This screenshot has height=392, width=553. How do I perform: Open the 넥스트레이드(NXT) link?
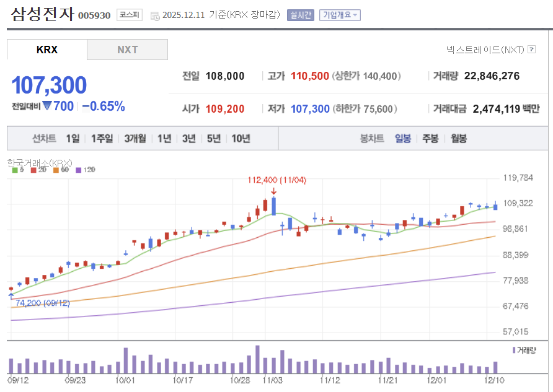point(485,50)
